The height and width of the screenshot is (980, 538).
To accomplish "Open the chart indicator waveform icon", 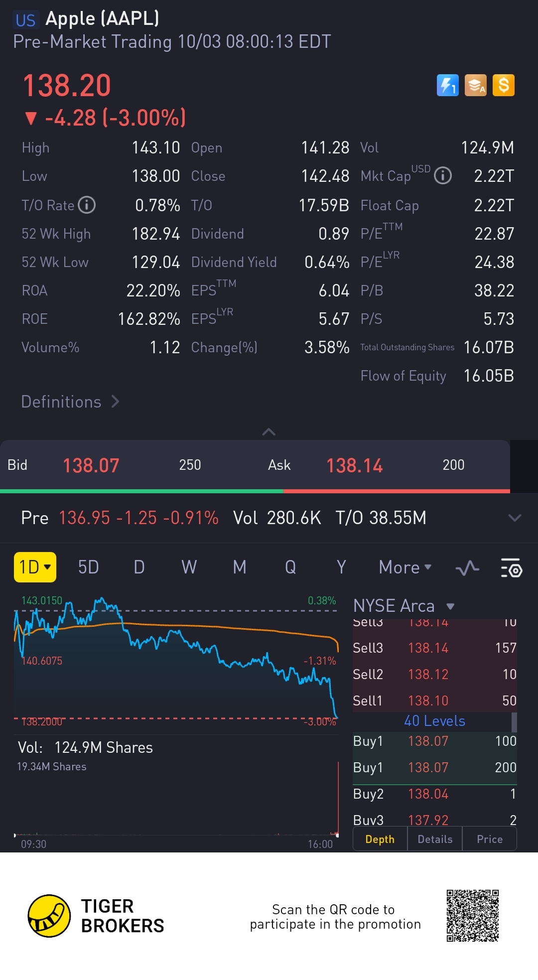I will (467, 568).
